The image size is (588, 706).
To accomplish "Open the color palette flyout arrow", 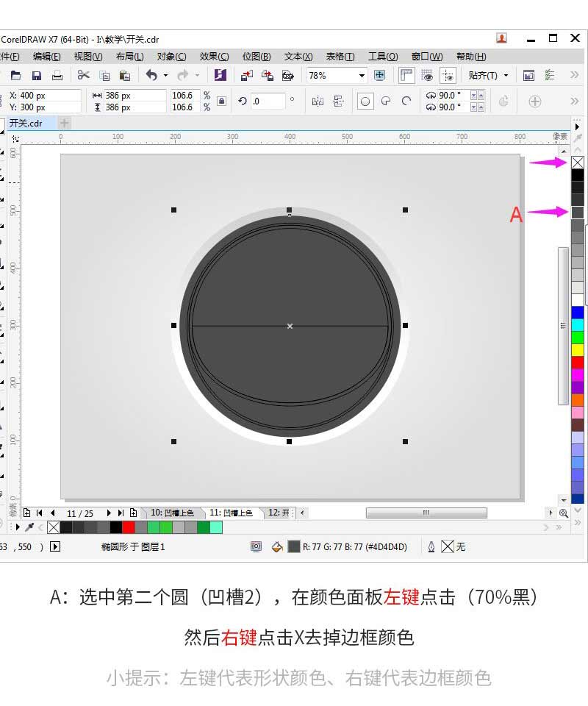I will 577,127.
